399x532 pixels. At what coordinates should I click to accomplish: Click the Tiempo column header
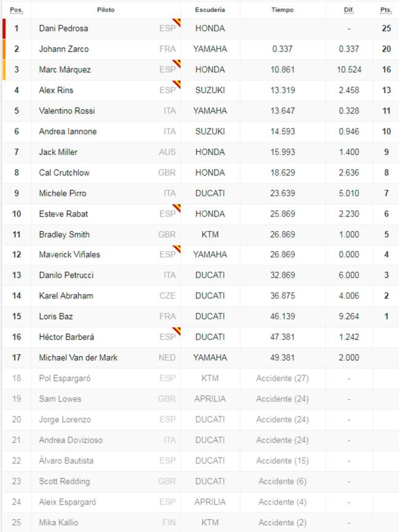coord(282,10)
